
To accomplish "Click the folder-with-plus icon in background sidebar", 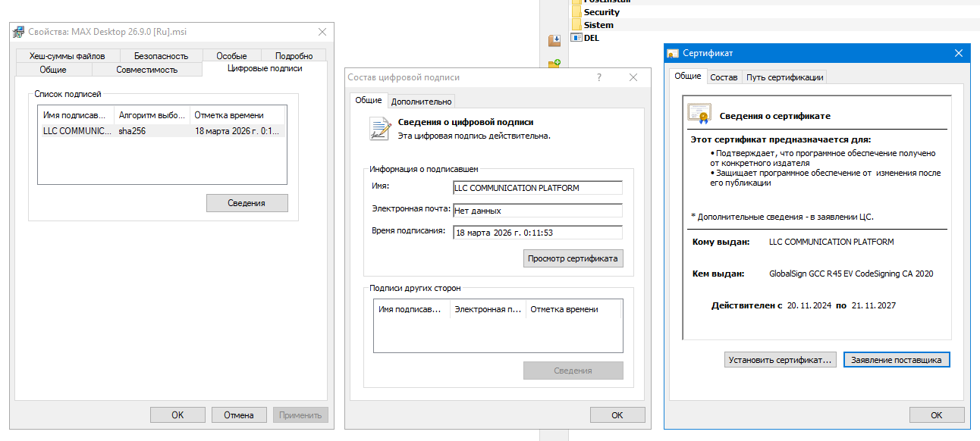I will coord(554,65).
